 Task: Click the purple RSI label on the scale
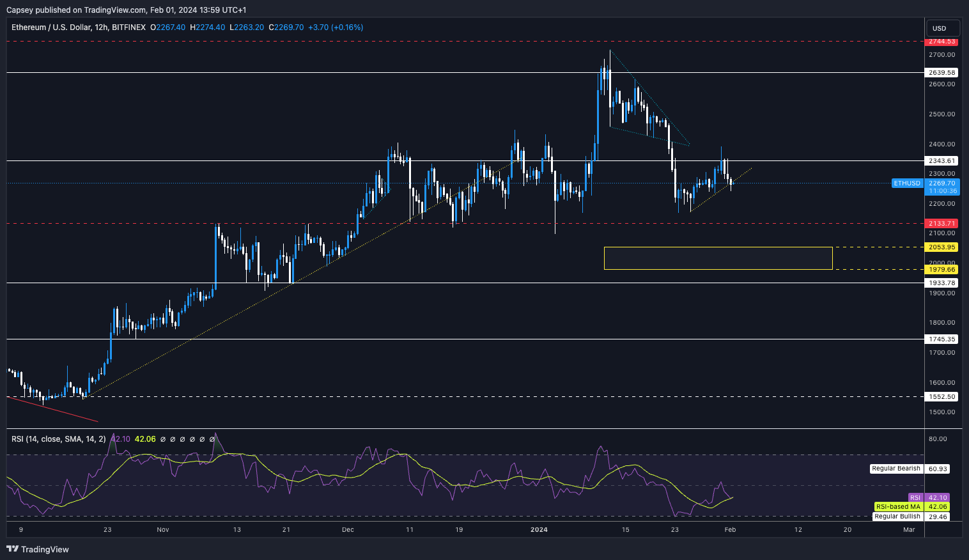click(x=915, y=498)
